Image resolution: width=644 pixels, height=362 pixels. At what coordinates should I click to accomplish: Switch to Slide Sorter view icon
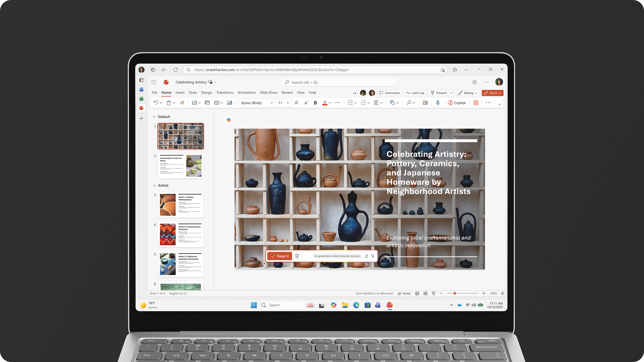425,293
